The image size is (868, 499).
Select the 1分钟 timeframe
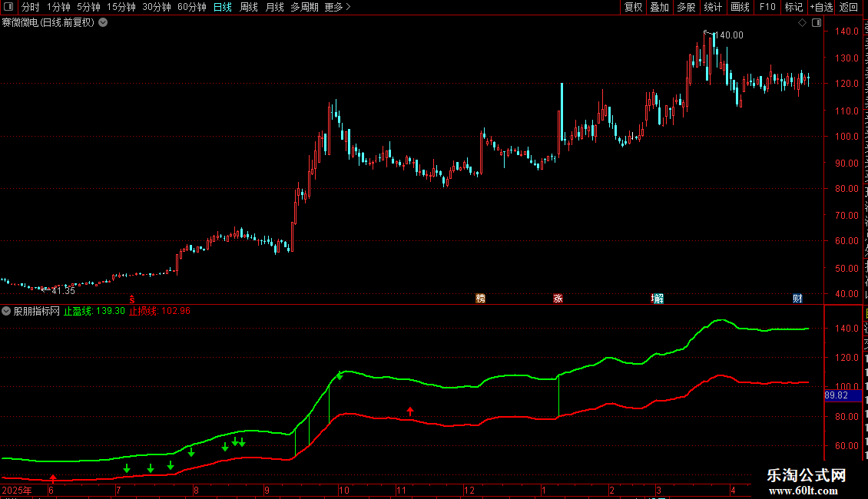click(58, 7)
